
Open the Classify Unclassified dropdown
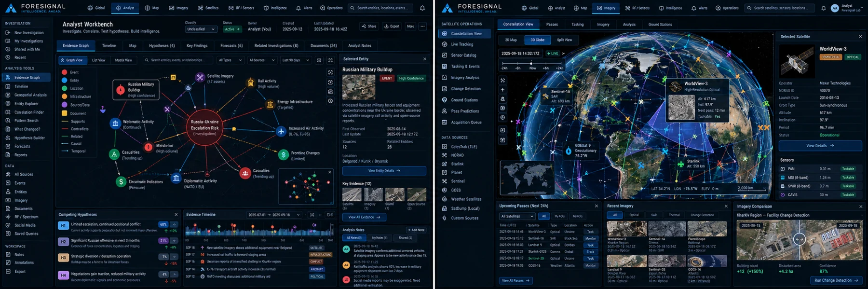(201, 29)
